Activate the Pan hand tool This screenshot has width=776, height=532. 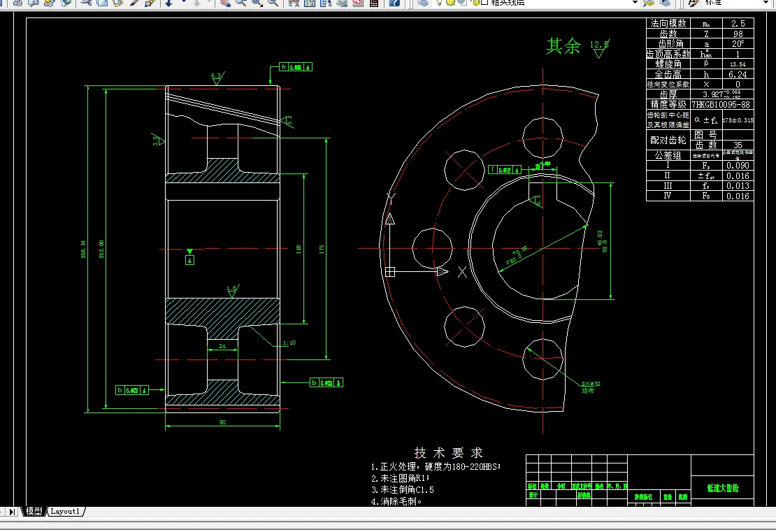click(225, 3)
